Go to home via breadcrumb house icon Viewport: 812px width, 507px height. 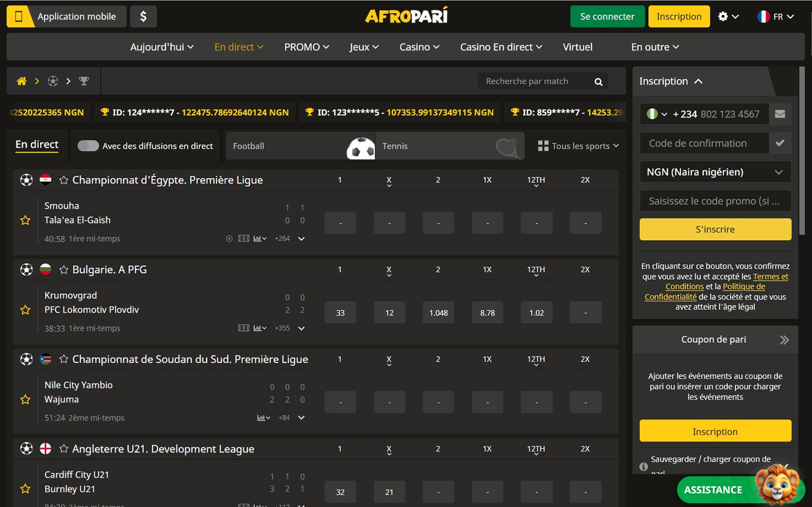[21, 81]
